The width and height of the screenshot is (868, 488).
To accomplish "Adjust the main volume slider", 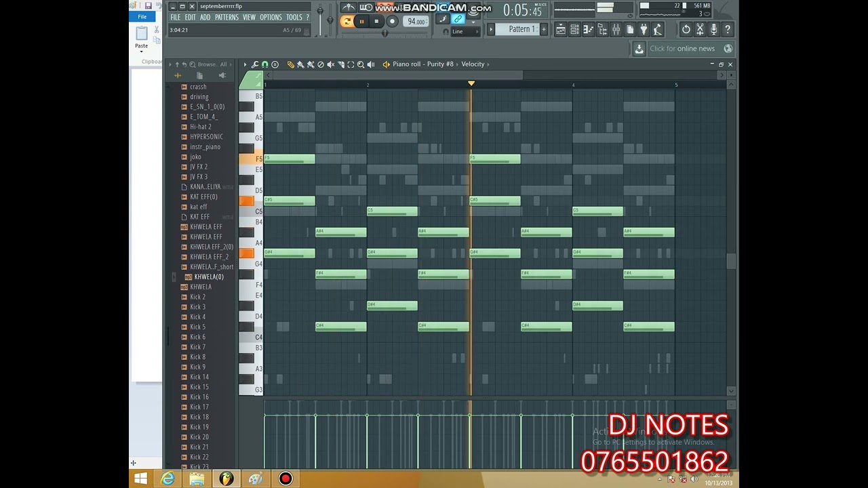I will coord(319,20).
